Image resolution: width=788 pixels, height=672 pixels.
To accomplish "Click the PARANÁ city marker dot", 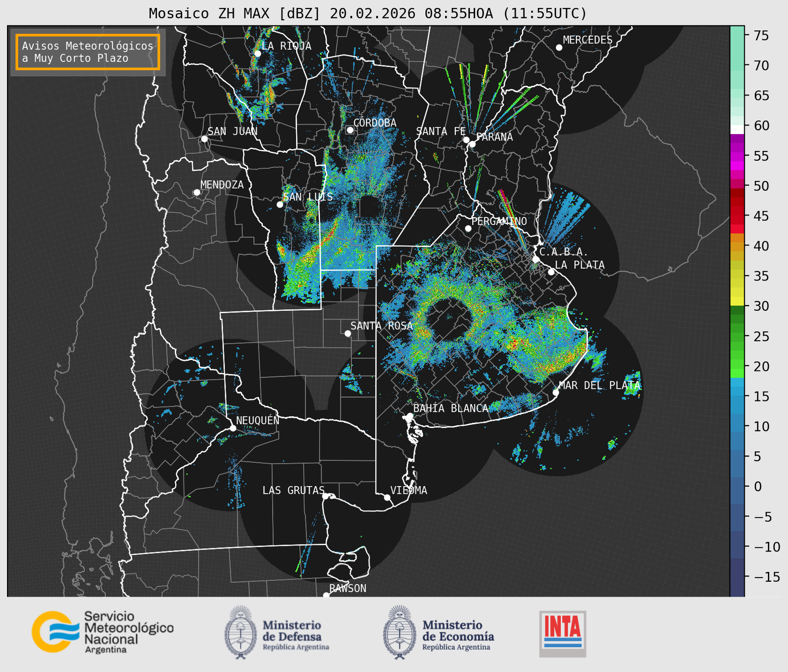I will tap(472, 144).
